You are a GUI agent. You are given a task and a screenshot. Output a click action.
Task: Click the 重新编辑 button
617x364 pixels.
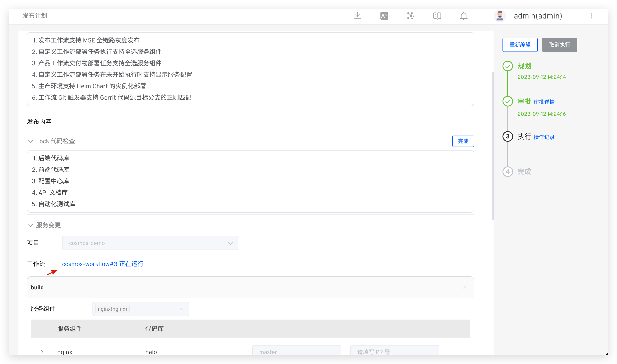pyautogui.click(x=520, y=45)
